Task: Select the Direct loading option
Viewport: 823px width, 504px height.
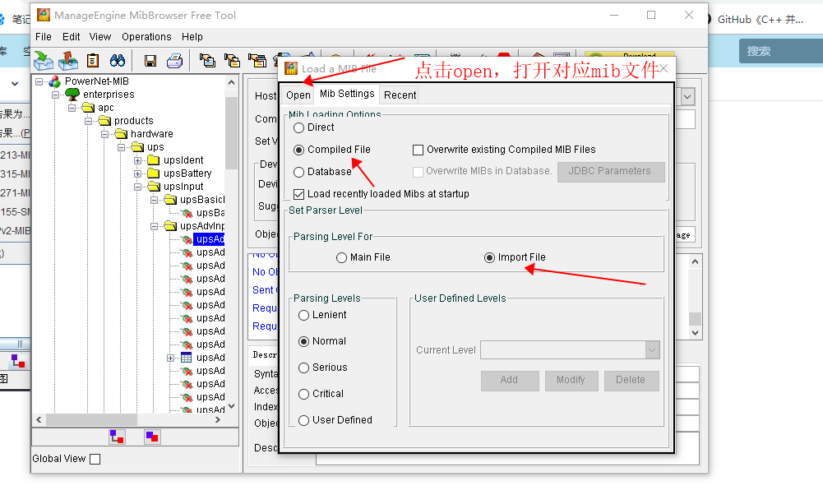Action: [299, 127]
